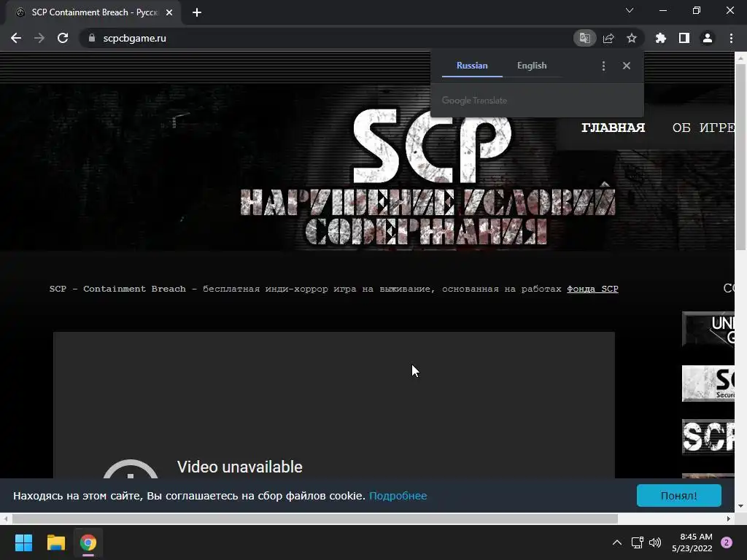Open the top UN sidebar banner

point(708,329)
